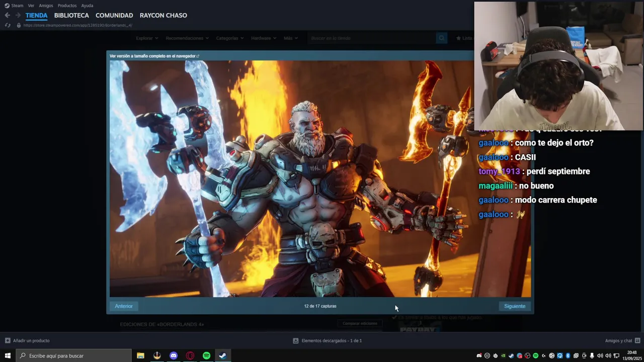Open Spotify from the taskbar
644x362 pixels.
point(206,355)
